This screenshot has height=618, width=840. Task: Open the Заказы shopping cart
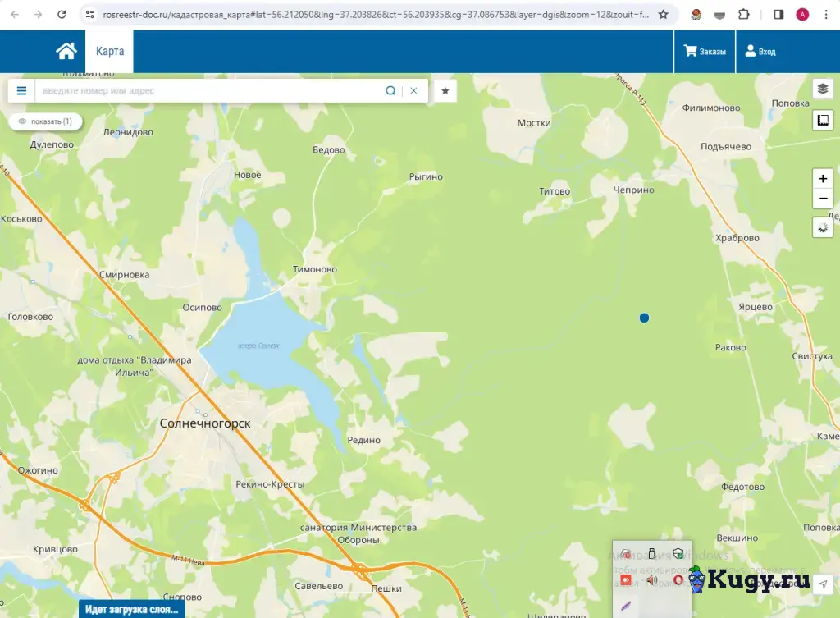coord(705,52)
